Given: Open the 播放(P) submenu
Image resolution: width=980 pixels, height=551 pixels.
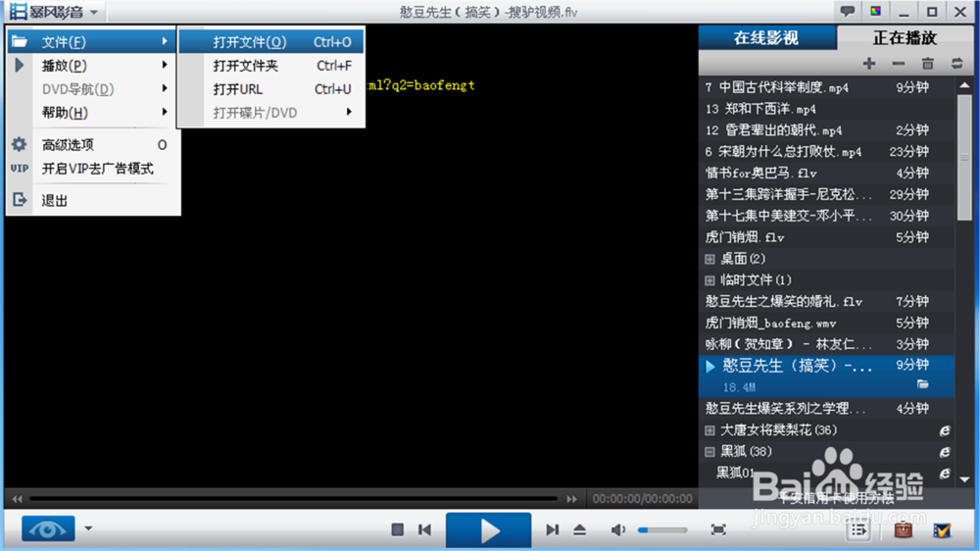Looking at the screenshot, I should (92, 65).
